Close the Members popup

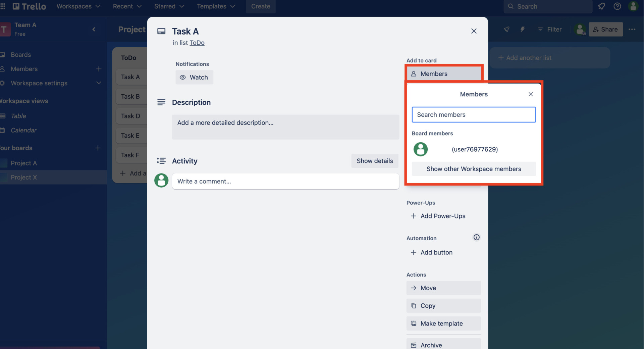click(531, 94)
